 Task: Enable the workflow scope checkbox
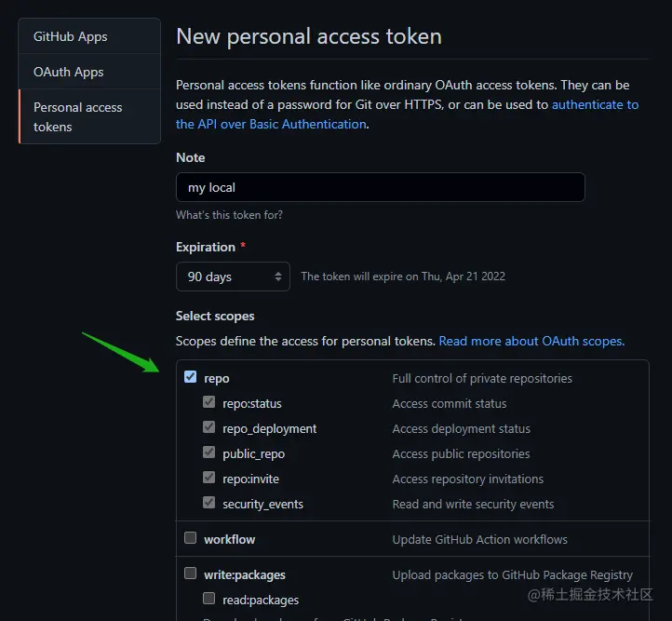191,538
